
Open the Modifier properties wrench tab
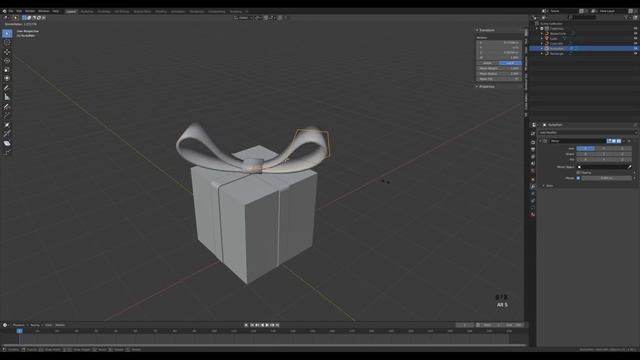[533, 187]
